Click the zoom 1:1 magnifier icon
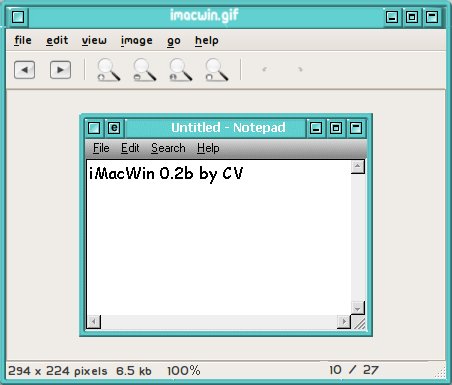 180,70
